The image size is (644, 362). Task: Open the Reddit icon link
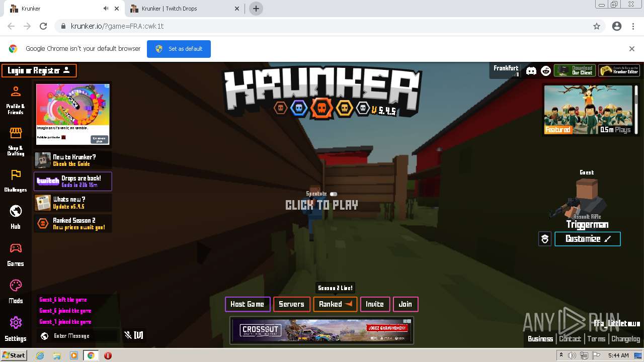tap(546, 71)
